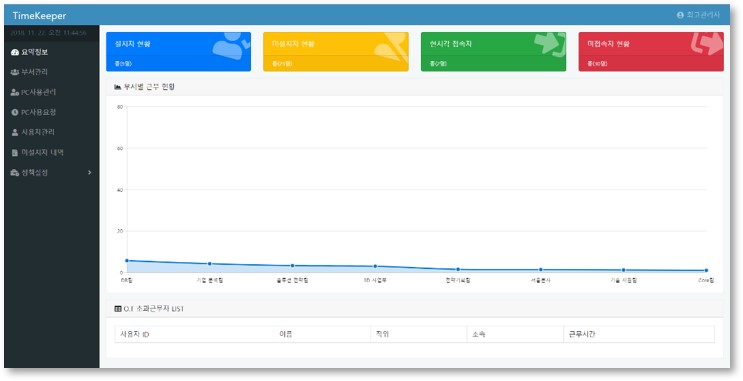Screen dimensions: 743x381
Task: Select the PC사용관리 sidebar icon
Action: click(15, 92)
